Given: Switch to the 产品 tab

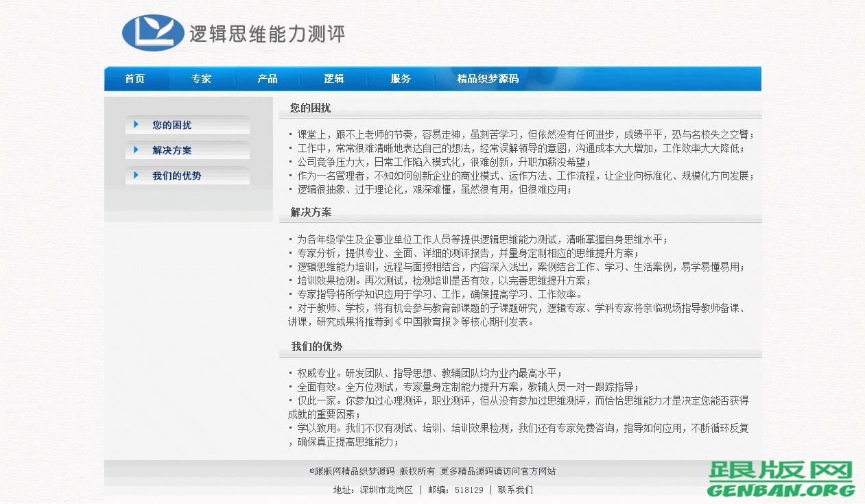Looking at the screenshot, I should [x=268, y=79].
